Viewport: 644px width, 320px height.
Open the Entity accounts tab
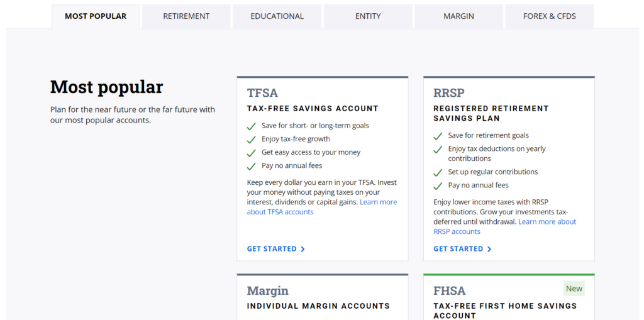[x=368, y=16]
